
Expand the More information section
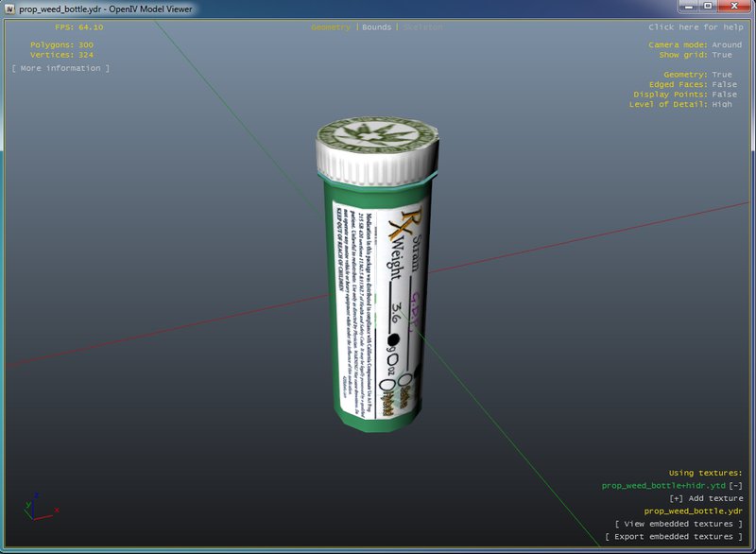pyautogui.click(x=60, y=68)
